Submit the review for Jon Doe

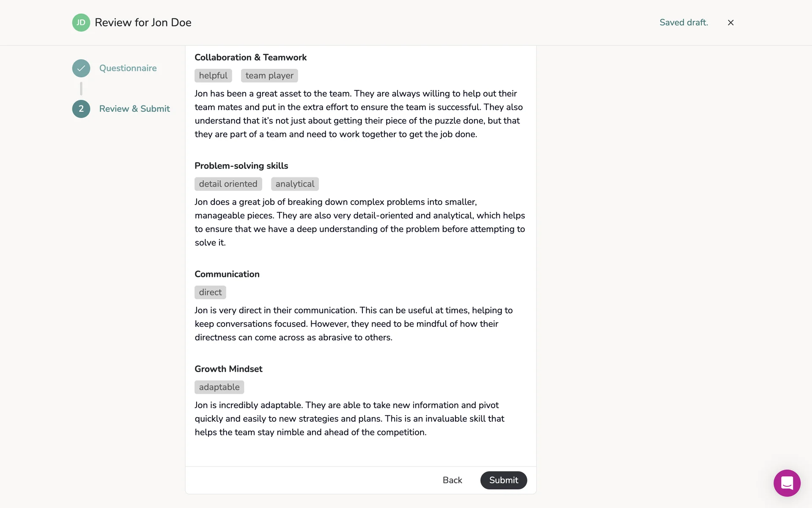tap(503, 480)
